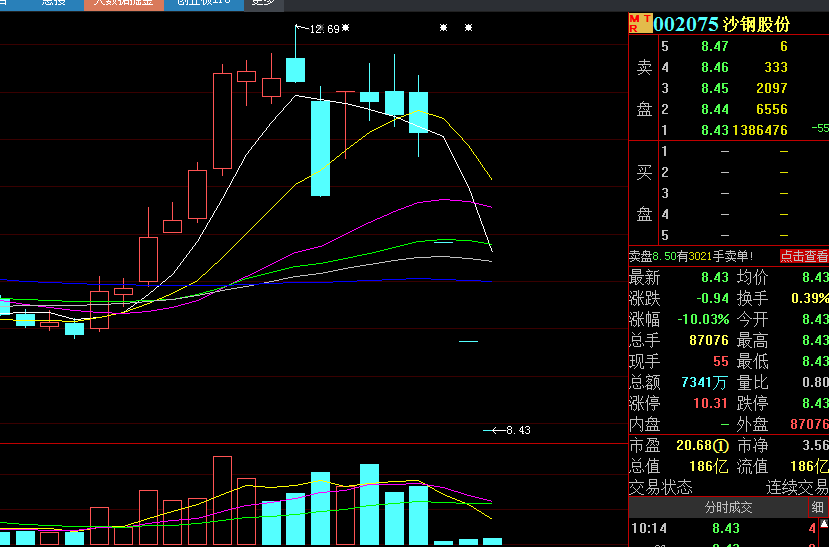Viewport: 829px width, 547px height.
Task: Click the 外盘 value 87076
Action: coord(809,424)
